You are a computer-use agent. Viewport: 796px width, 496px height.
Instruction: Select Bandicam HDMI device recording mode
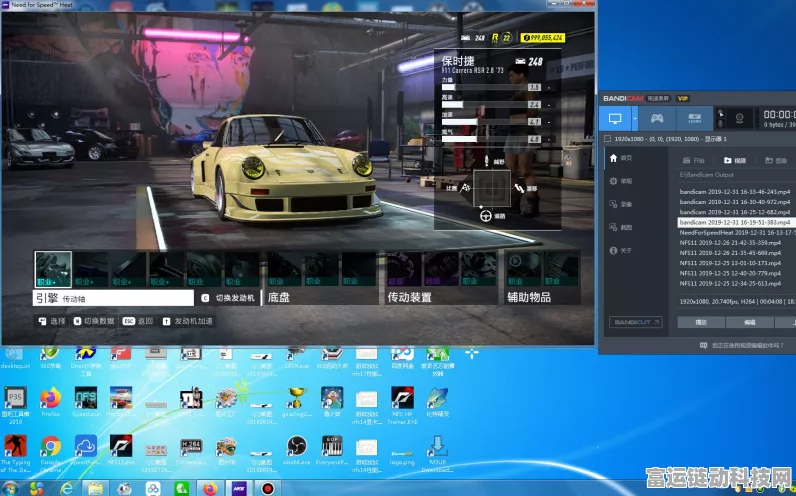(x=694, y=119)
